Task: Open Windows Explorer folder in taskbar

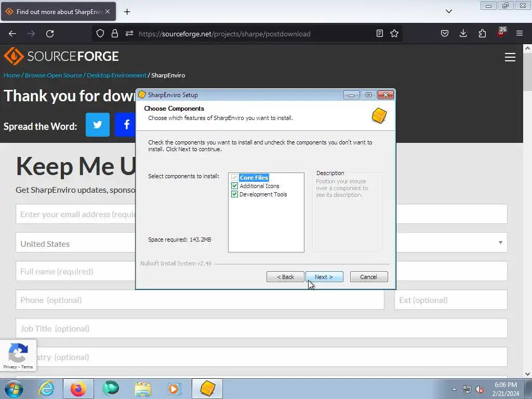Action: pos(143,389)
